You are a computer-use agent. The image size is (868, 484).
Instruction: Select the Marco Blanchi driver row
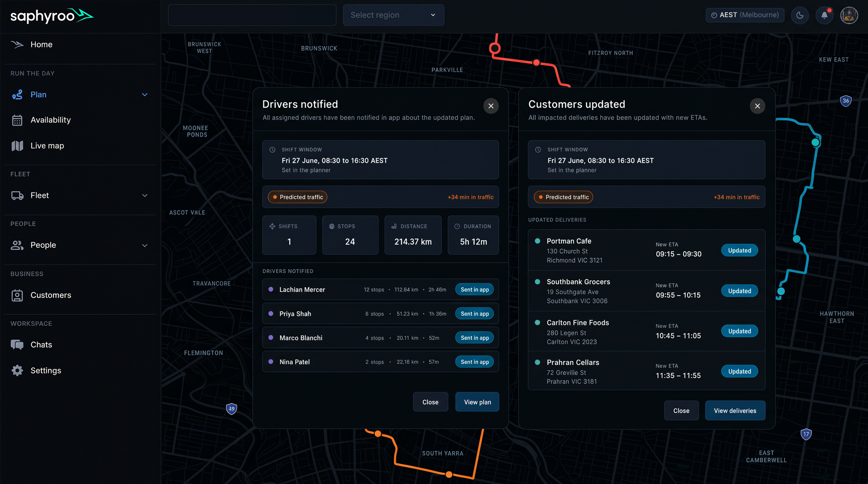tap(380, 338)
